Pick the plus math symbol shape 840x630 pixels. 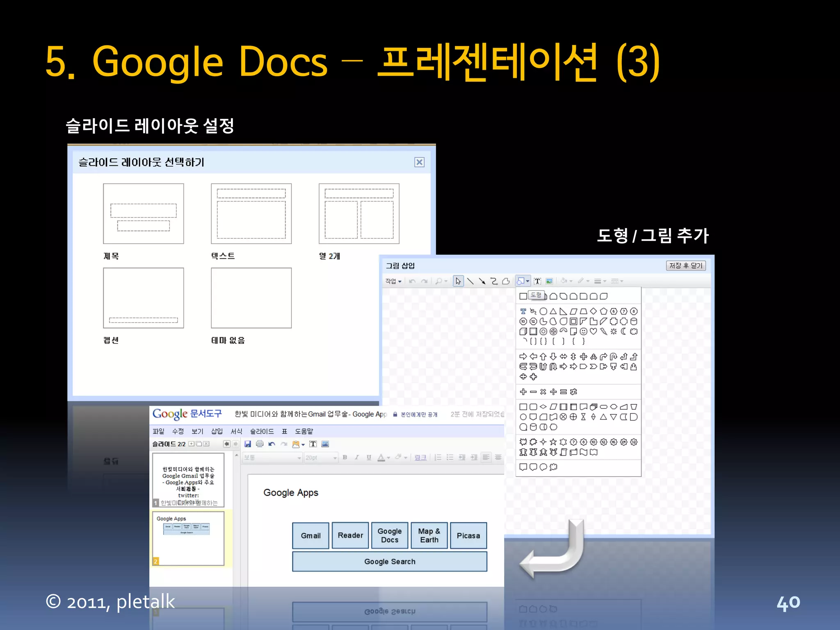523,392
